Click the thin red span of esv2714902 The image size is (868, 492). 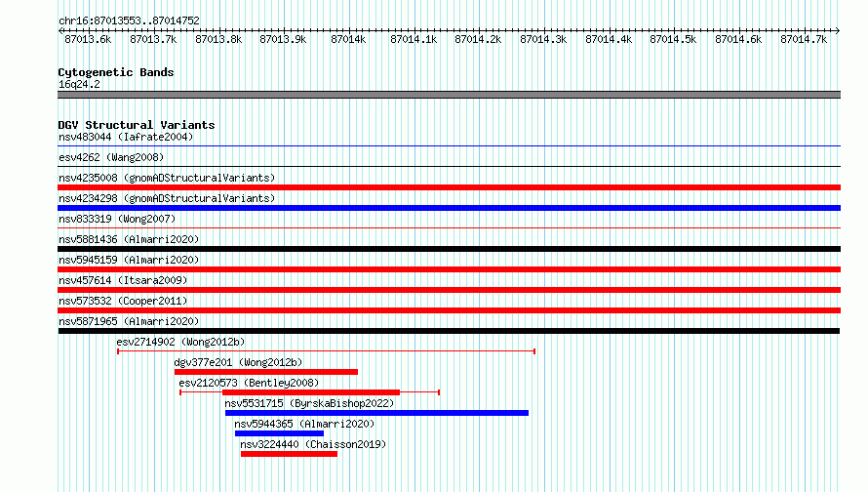[326, 351]
